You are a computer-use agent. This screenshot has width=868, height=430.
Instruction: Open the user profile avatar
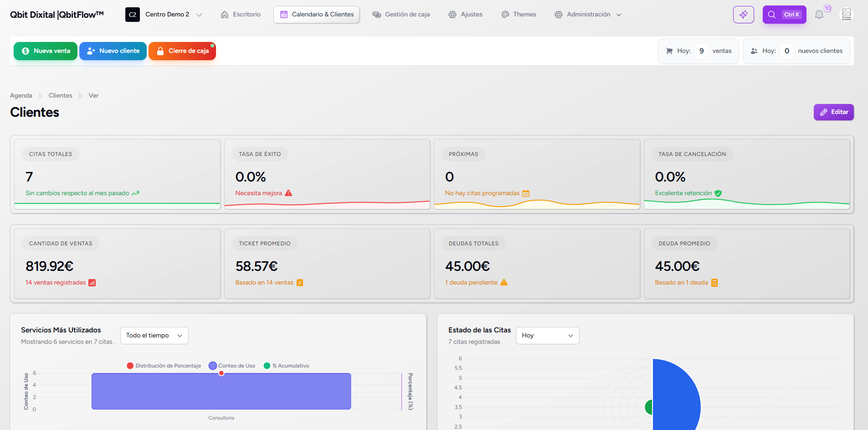(846, 15)
